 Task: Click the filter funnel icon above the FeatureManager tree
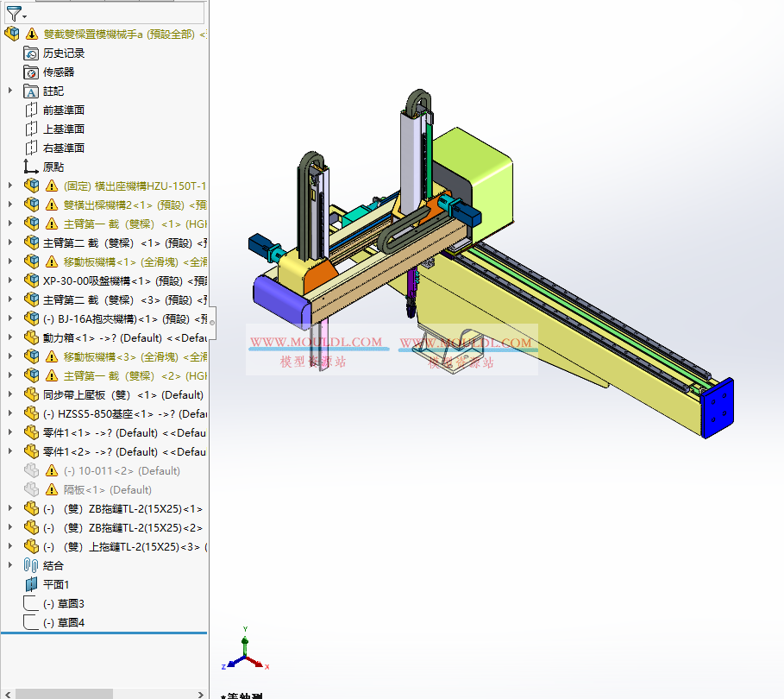pos(16,12)
